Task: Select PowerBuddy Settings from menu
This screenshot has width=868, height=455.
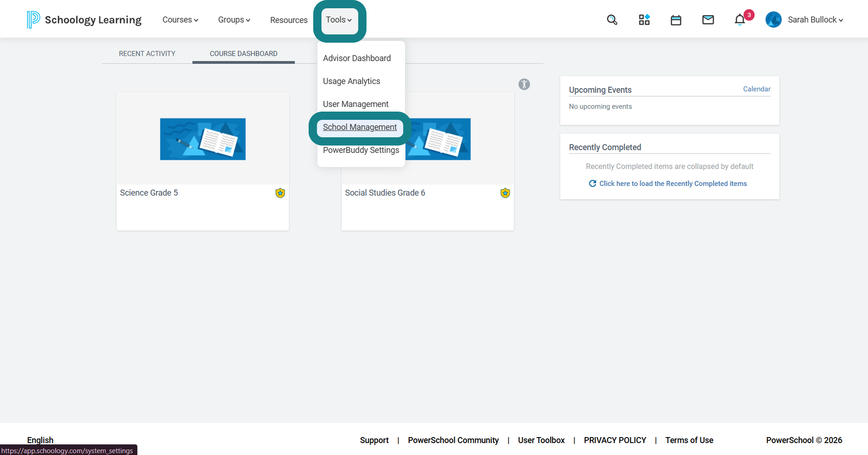Action: 361,150
